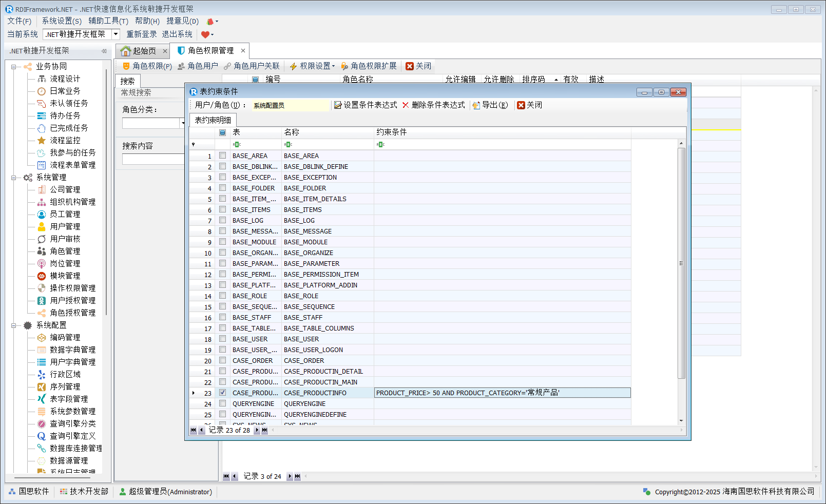The image size is (826, 504).
Task: Check the BASE_AREA row checkbox
Action: [222, 156]
